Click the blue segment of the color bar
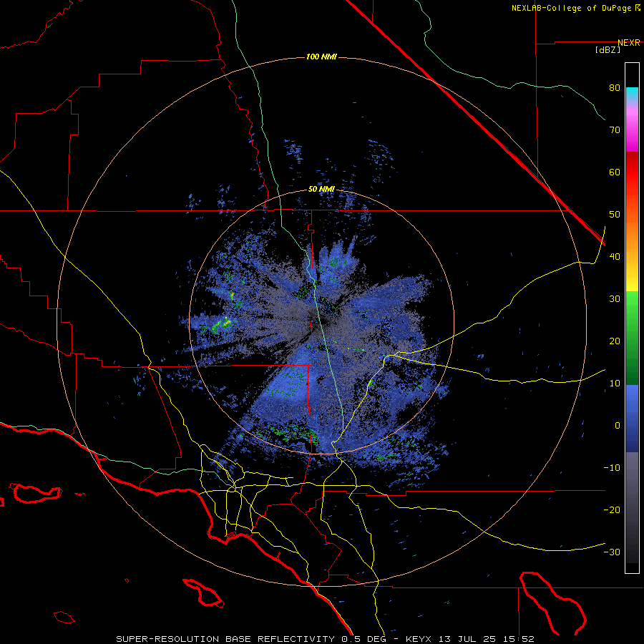This screenshot has height=644, width=644. [632, 419]
